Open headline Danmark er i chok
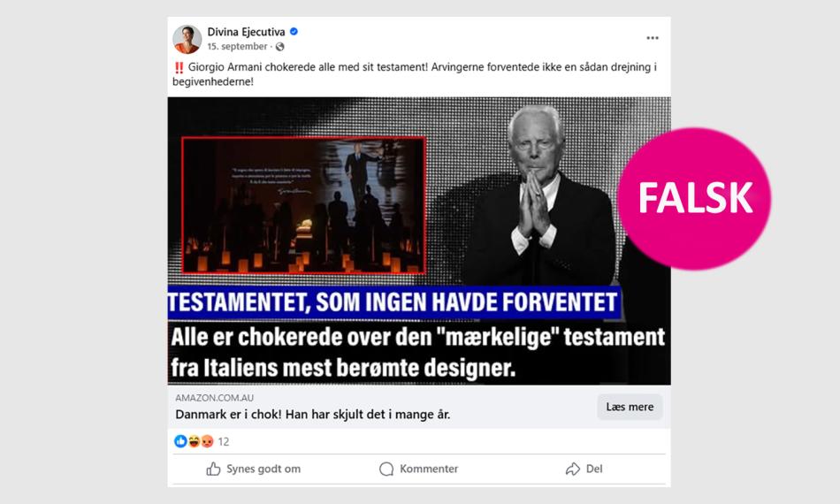This screenshot has width=840, height=504. tap(313, 415)
